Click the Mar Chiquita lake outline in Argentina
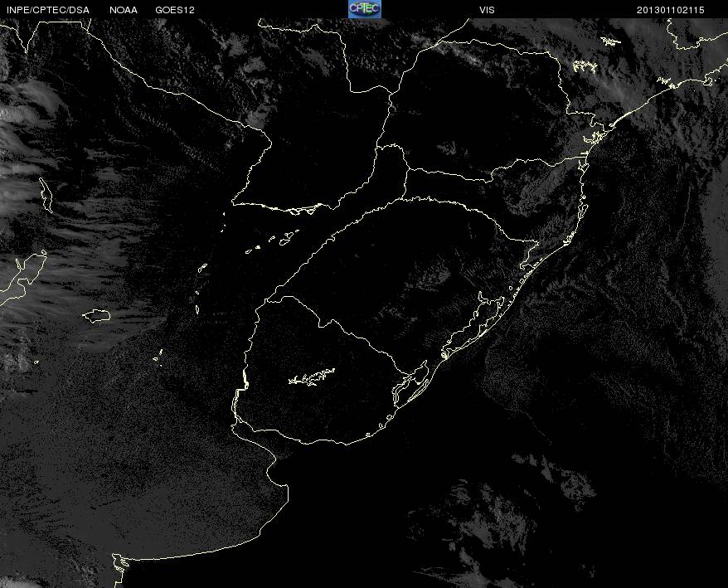 point(97,315)
